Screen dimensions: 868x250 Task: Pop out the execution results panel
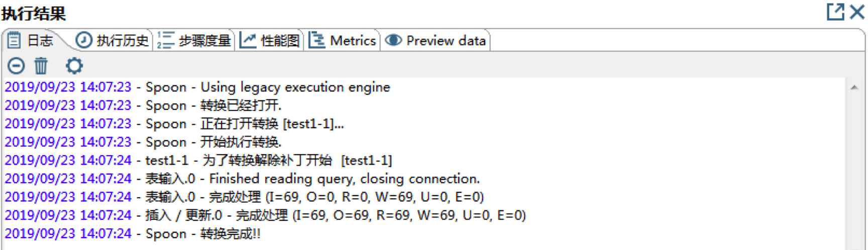click(835, 12)
